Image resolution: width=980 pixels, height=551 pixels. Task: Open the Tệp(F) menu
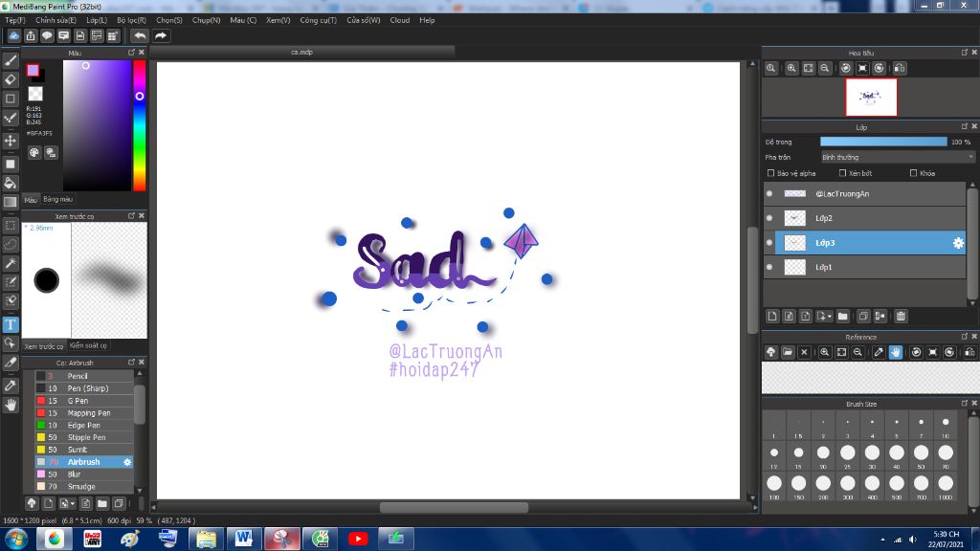pyautogui.click(x=15, y=20)
